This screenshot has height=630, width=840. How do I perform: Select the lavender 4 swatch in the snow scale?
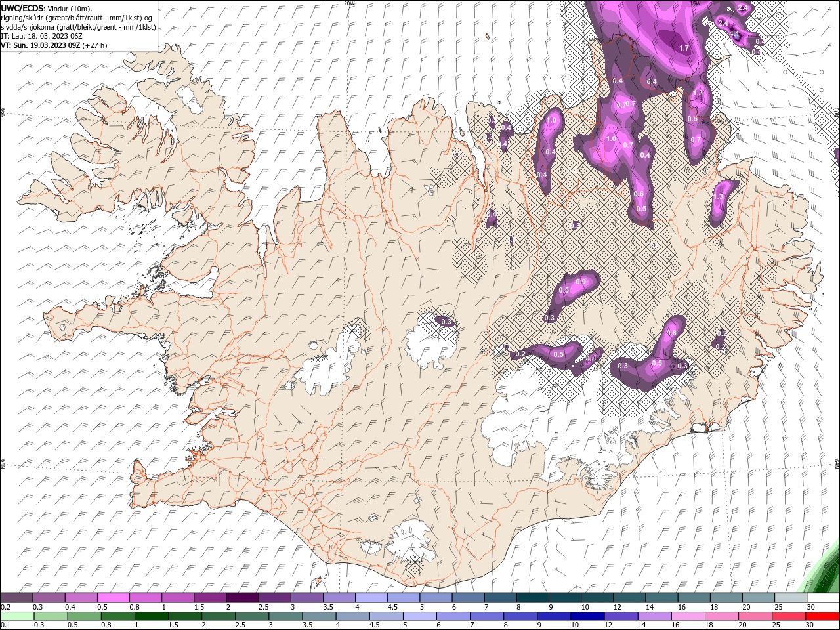(371, 598)
